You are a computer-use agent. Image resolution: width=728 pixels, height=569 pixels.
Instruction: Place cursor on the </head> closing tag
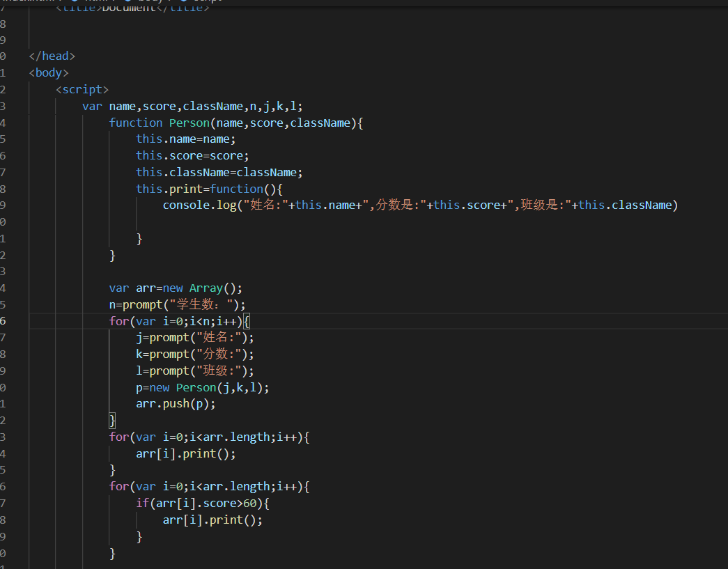coord(52,56)
